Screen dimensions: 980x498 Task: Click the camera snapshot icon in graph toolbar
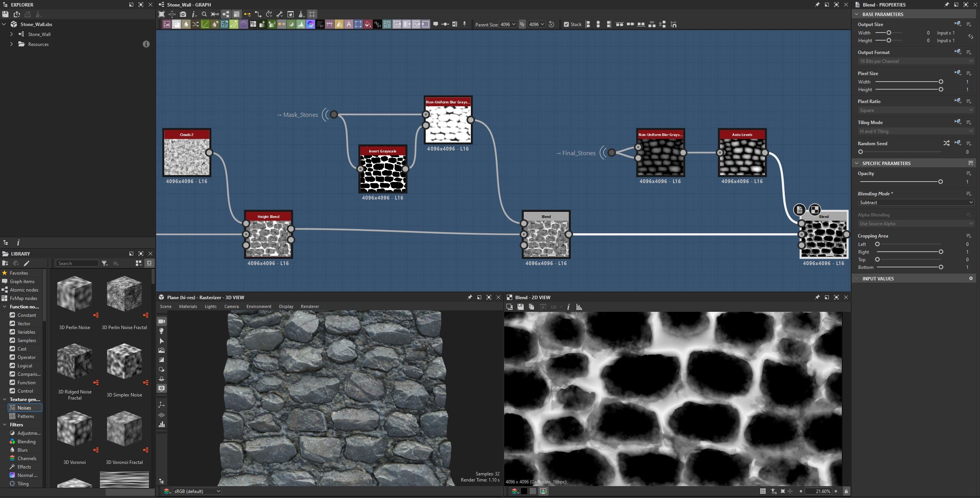point(183,14)
